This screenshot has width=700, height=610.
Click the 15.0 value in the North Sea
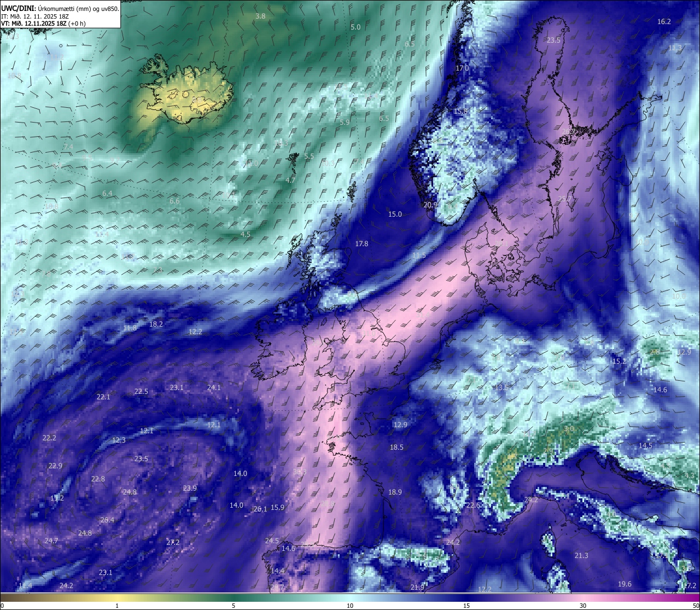[395, 214]
